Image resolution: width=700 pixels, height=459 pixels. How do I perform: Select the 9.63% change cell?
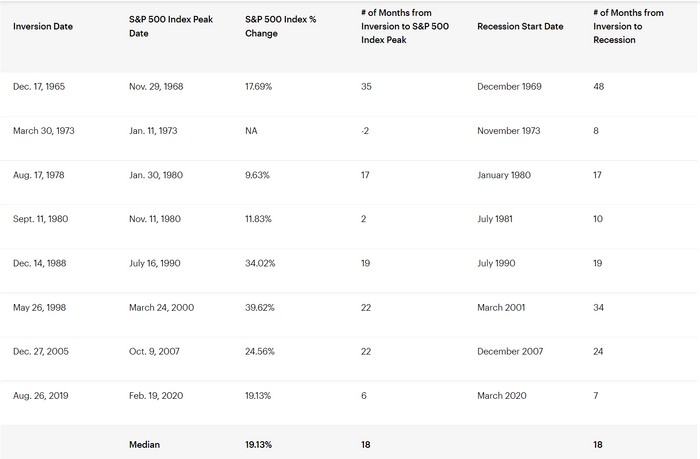pyautogui.click(x=257, y=175)
